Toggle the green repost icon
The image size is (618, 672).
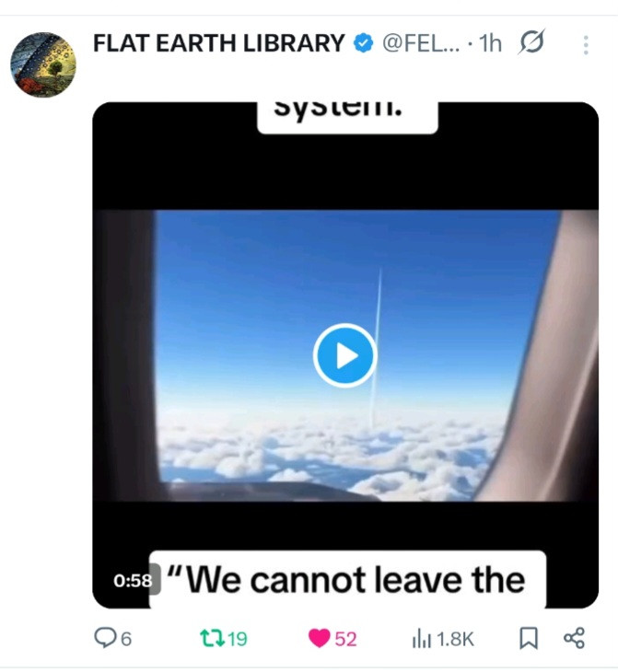(x=212, y=638)
